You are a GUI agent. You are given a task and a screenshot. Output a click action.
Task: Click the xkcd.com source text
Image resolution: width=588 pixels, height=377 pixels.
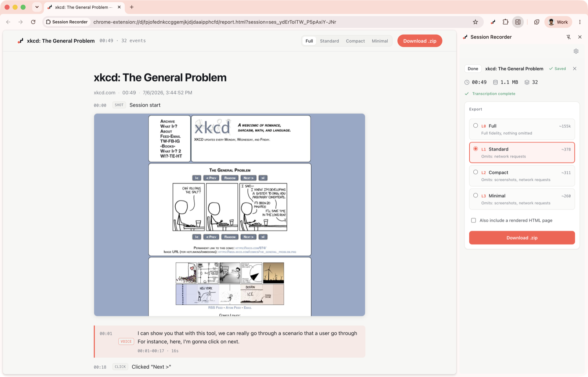tap(104, 93)
